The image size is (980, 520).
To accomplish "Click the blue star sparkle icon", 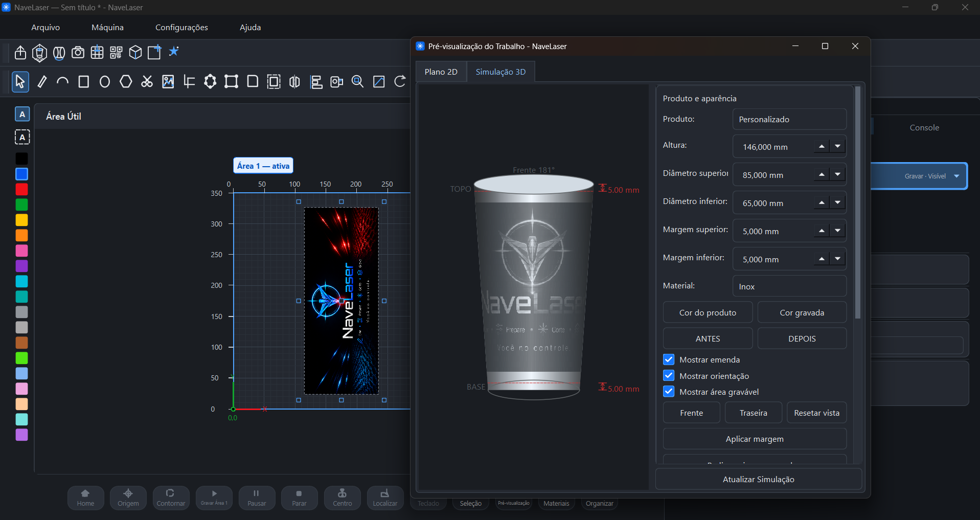I will click(174, 52).
